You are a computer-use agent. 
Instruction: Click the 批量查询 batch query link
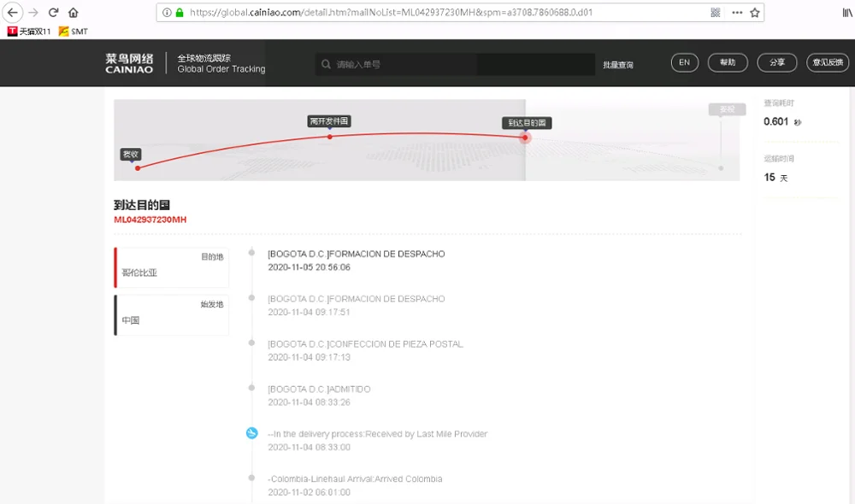[x=618, y=65]
